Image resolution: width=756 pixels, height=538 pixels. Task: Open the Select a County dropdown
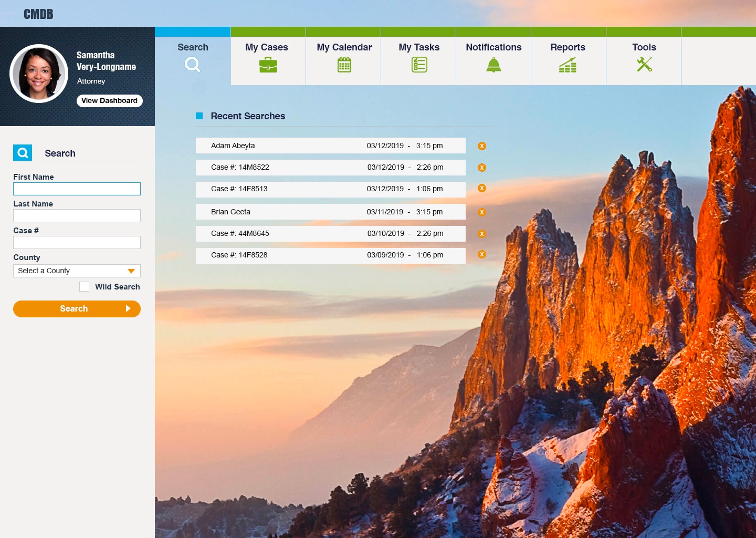click(77, 271)
